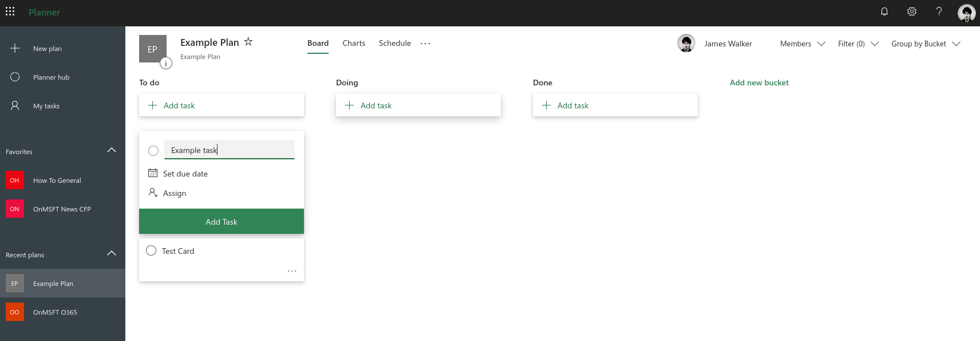This screenshot has width=980, height=341.
Task: Click the plan info badge icon
Action: pyautogui.click(x=166, y=63)
